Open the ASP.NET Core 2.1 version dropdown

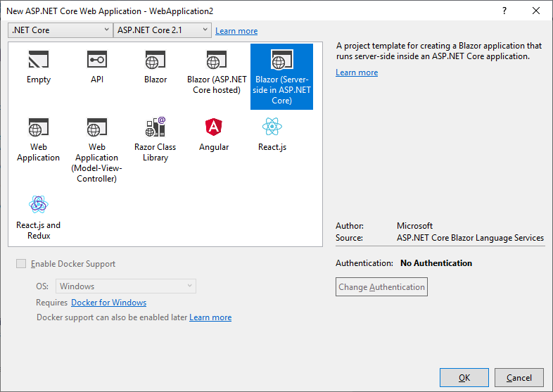click(x=163, y=30)
